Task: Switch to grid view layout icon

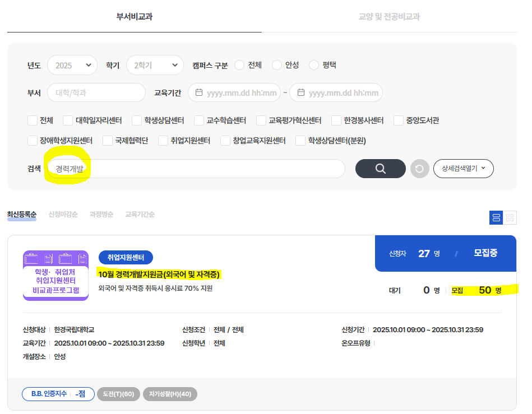Action: (x=510, y=218)
